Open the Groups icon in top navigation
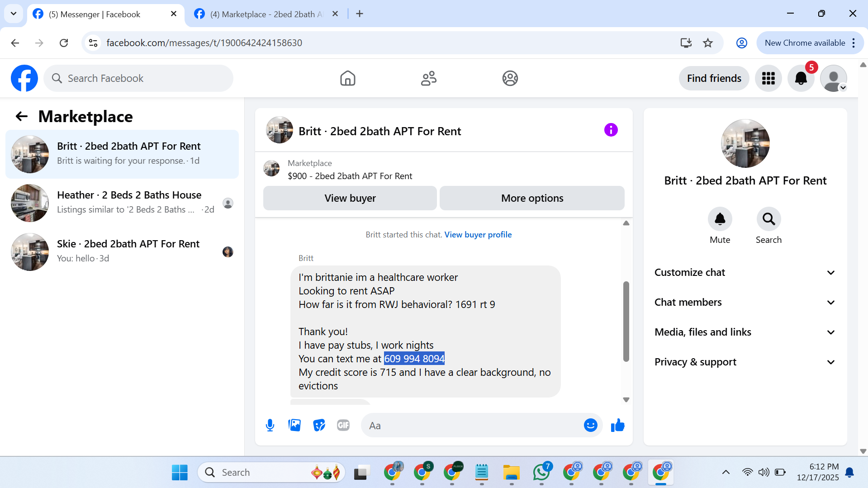 [x=510, y=78]
